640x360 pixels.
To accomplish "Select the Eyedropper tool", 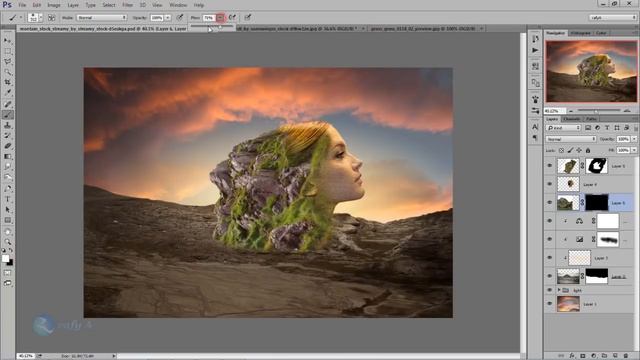I will point(8,93).
